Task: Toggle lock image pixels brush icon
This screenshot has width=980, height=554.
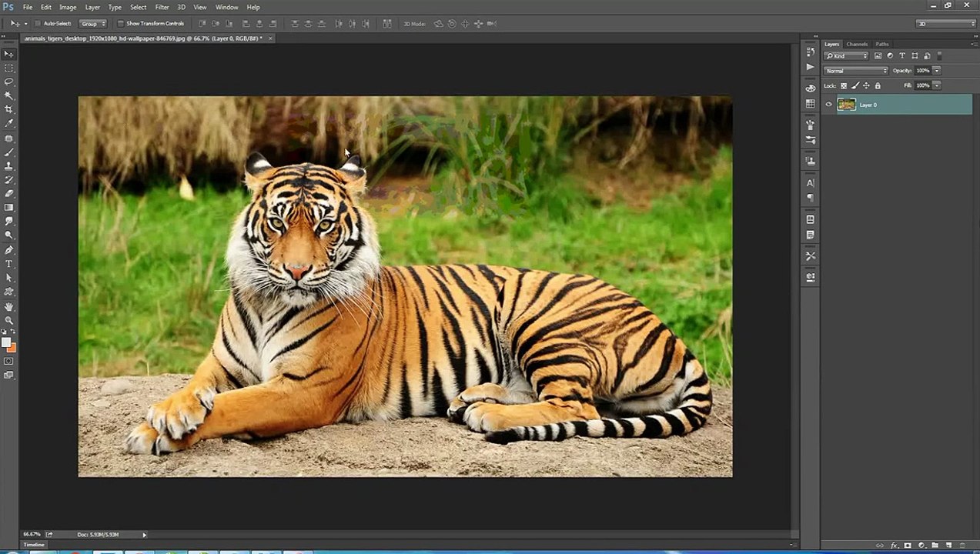Action: point(855,85)
